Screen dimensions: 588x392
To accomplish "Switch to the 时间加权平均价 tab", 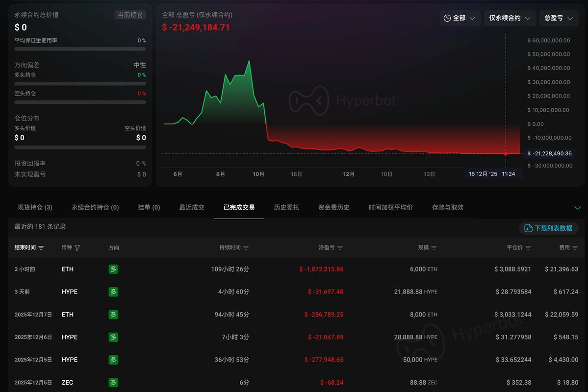I will tap(390, 207).
